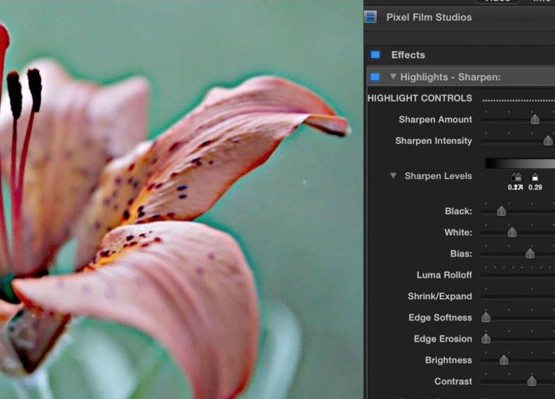
Task: Click the Contrast slider handle
Action: (532, 381)
